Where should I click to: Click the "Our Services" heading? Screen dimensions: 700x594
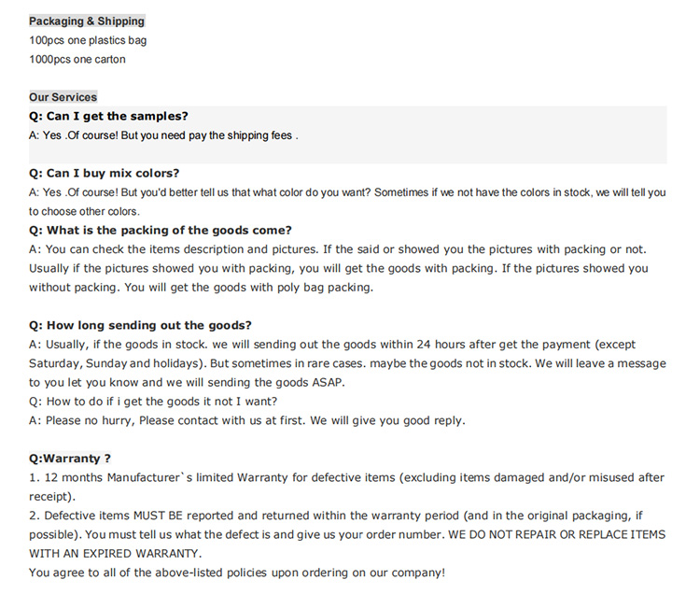click(x=63, y=97)
